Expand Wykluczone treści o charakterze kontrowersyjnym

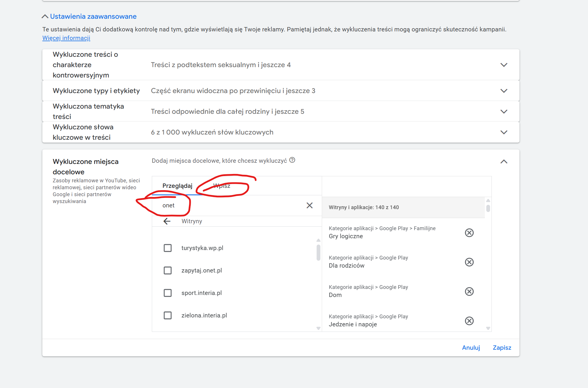[x=504, y=65]
